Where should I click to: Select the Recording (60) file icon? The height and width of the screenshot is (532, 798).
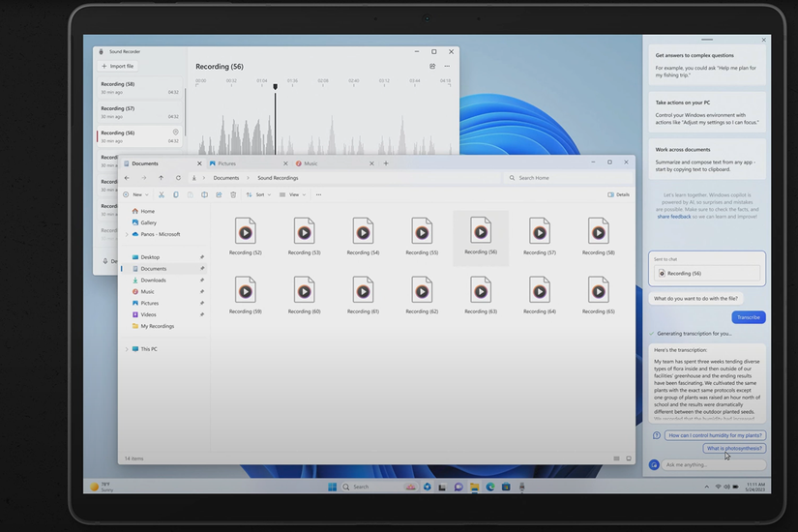click(x=305, y=290)
